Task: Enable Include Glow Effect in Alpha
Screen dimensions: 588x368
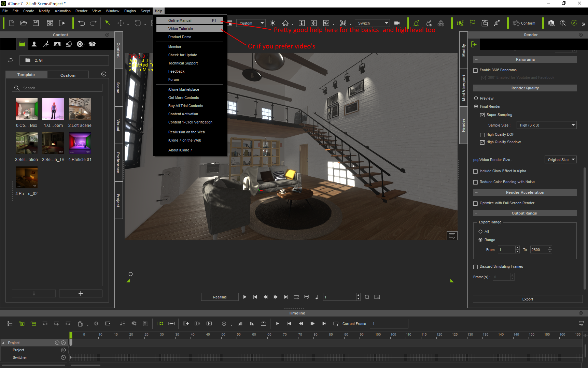Action: (475, 171)
